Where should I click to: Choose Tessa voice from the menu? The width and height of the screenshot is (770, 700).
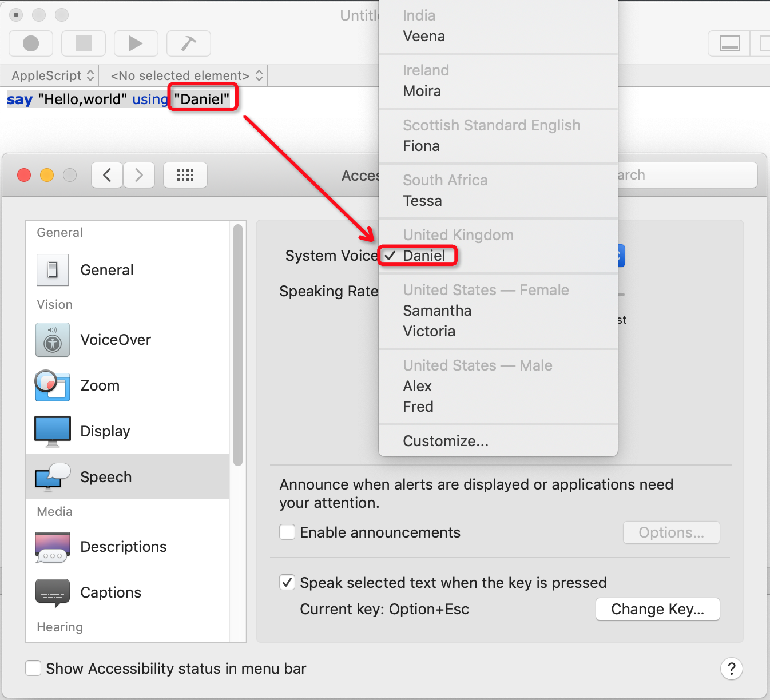point(498,201)
